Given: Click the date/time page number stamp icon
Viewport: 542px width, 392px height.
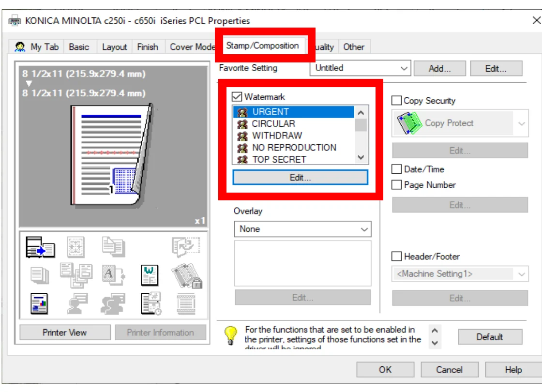Looking at the screenshot, I should tap(151, 303).
